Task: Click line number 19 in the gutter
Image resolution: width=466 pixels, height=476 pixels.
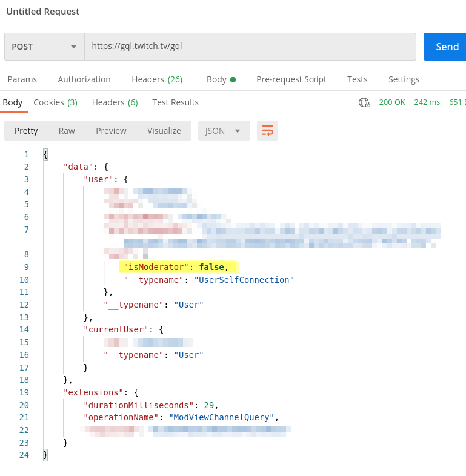Action: 24,392
